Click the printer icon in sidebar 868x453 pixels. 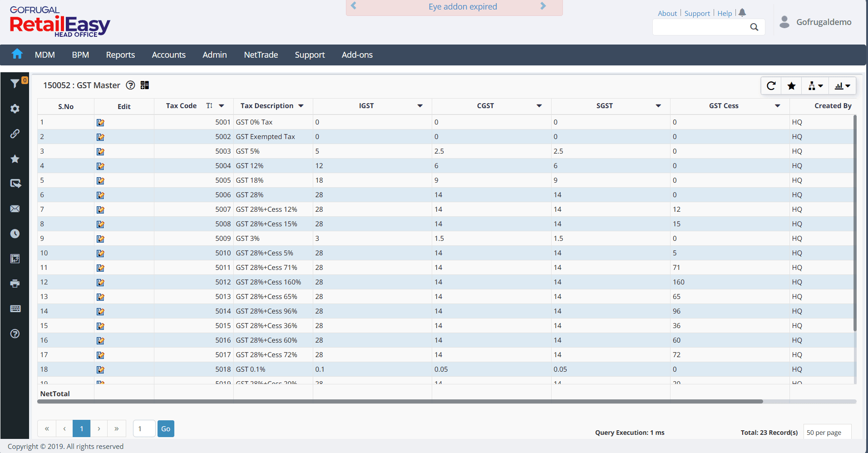(15, 284)
